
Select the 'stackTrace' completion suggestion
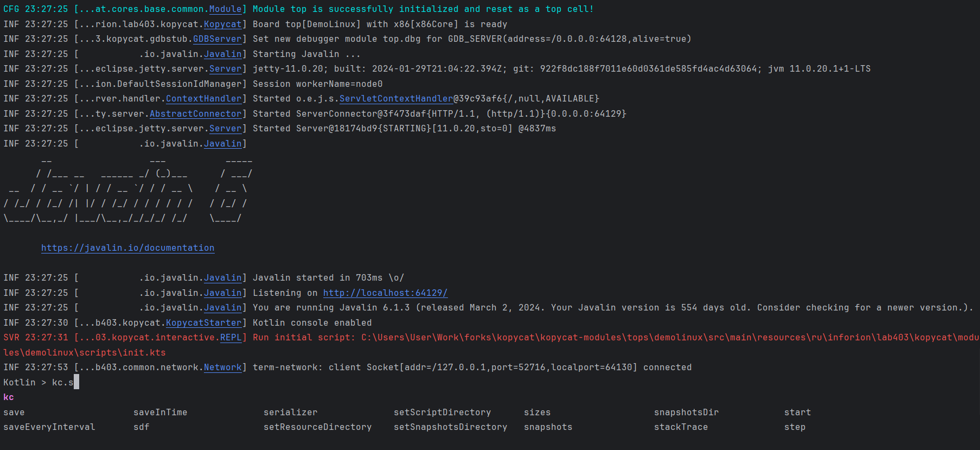681,427
